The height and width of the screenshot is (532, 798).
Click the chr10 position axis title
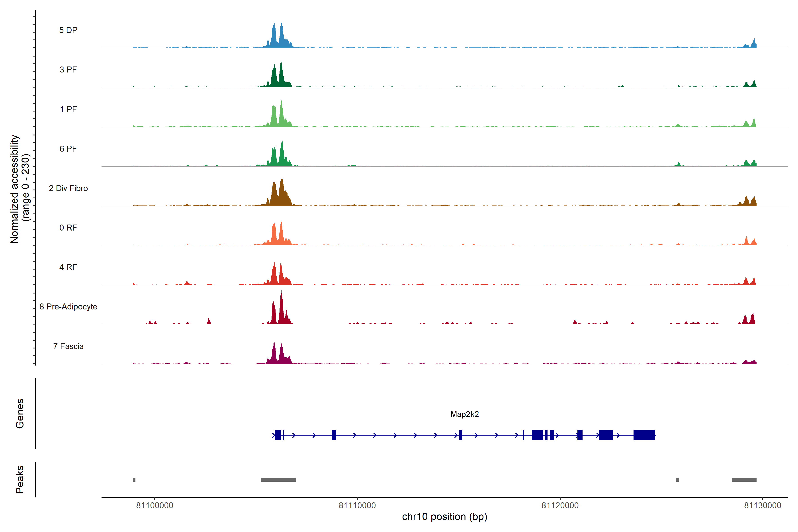coord(444,517)
